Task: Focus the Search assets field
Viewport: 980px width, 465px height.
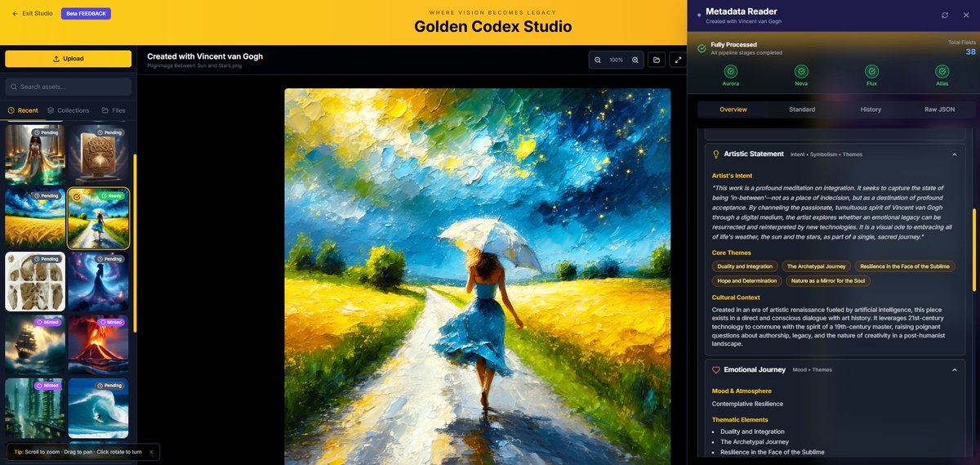Action: pos(68,87)
